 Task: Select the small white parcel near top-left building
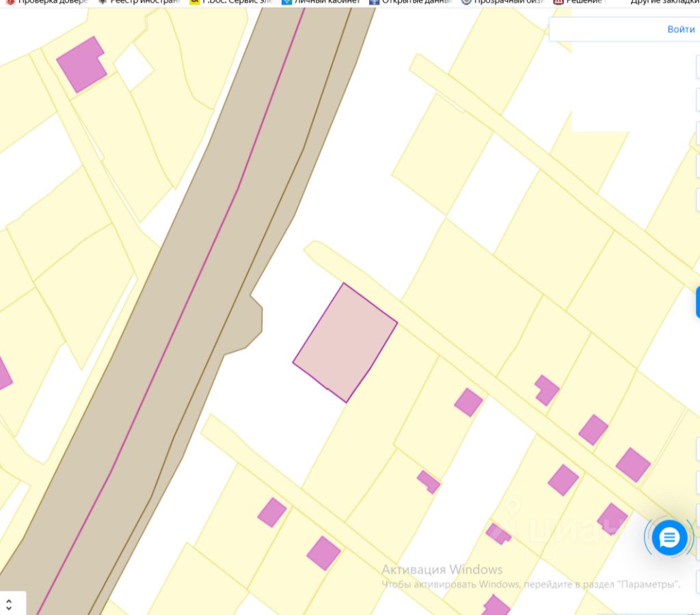[x=134, y=68]
